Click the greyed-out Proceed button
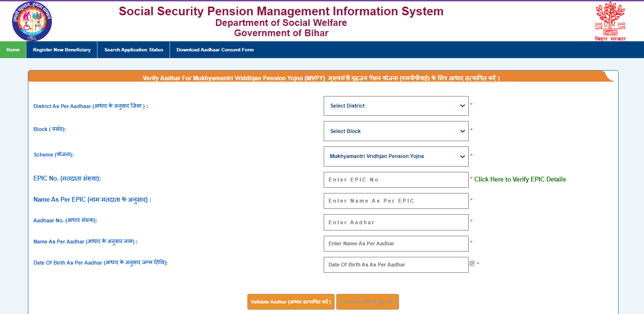Screen dimensions: 644x314 point(367,302)
